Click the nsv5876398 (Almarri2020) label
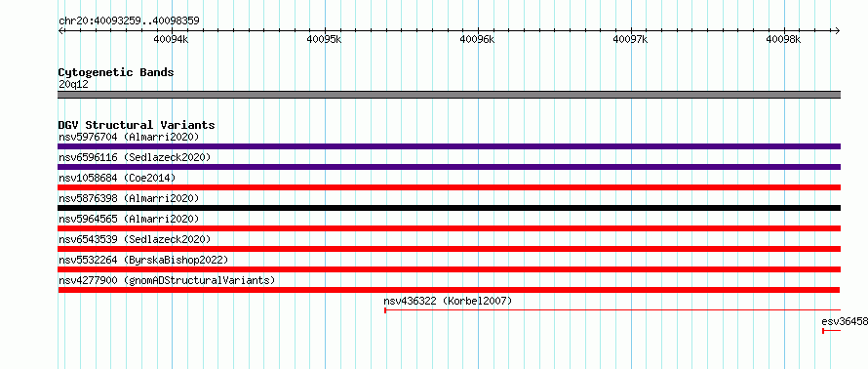 tap(129, 198)
